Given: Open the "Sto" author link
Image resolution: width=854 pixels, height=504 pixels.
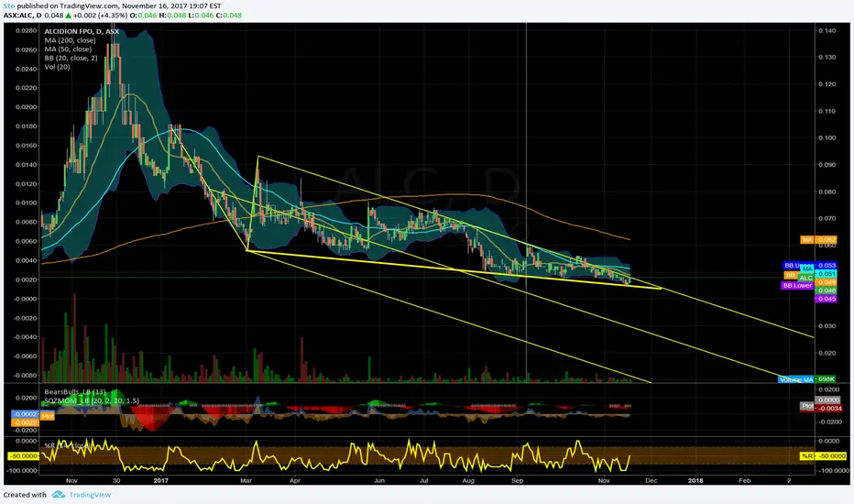Looking at the screenshot, I should click(9, 6).
